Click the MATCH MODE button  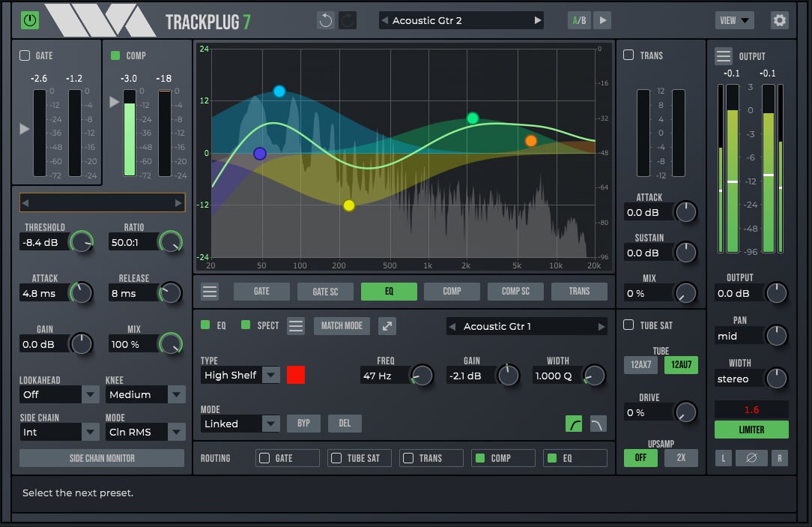coord(342,326)
